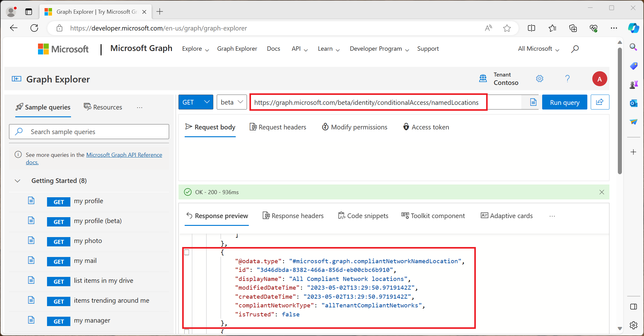
Task: Click the settings gear icon
Action: 539,79
